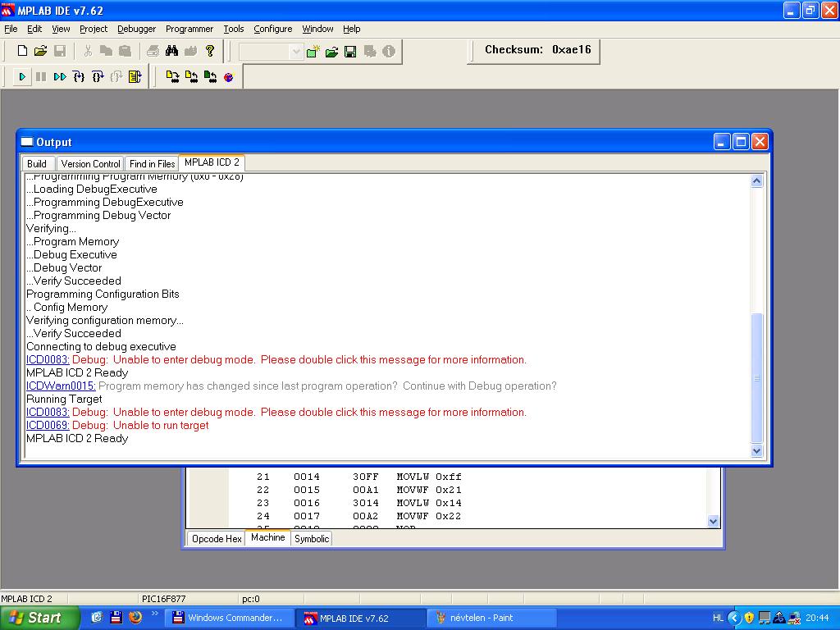Image resolution: width=840 pixels, height=630 pixels.
Task: Click the Copy icon in toolbar
Action: [106, 51]
